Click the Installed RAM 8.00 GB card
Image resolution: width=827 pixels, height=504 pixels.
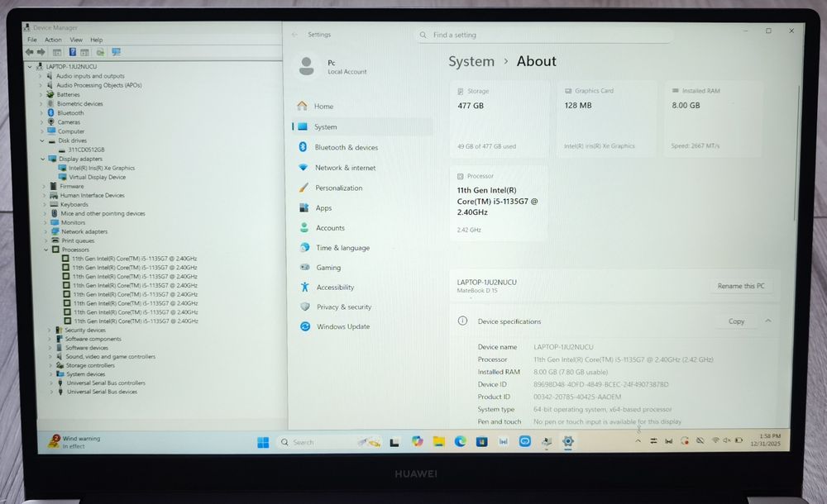tap(713, 119)
